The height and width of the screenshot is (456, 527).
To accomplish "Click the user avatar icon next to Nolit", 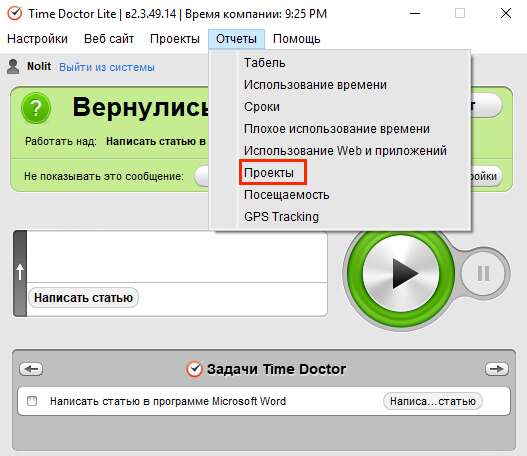I will pos(13,67).
